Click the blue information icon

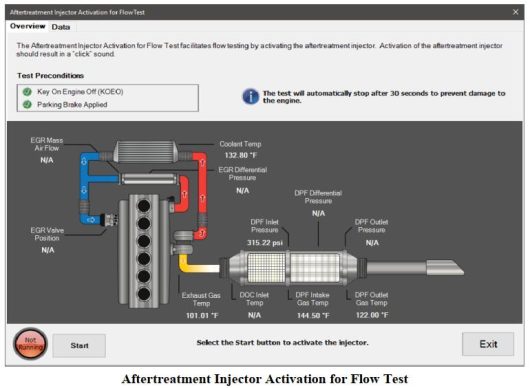251,97
